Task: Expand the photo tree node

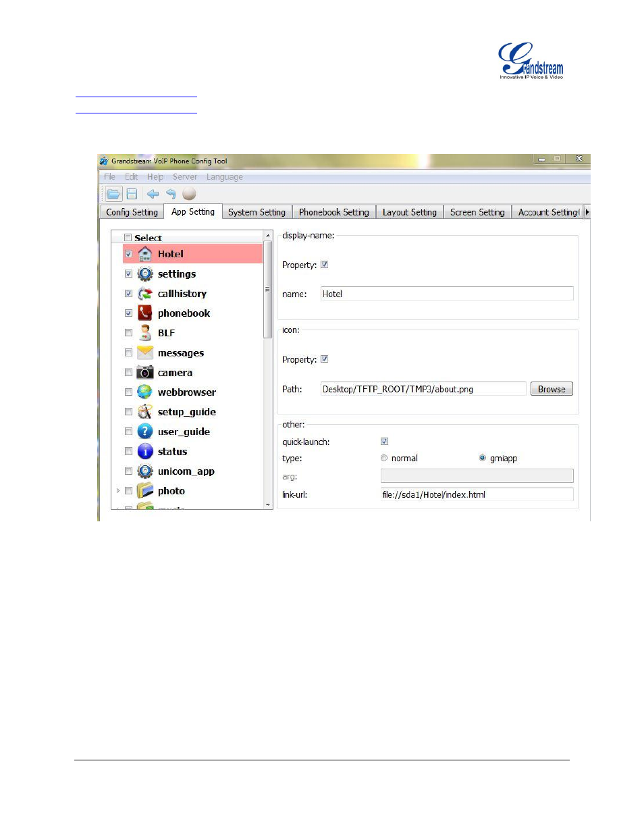Action: (x=118, y=490)
